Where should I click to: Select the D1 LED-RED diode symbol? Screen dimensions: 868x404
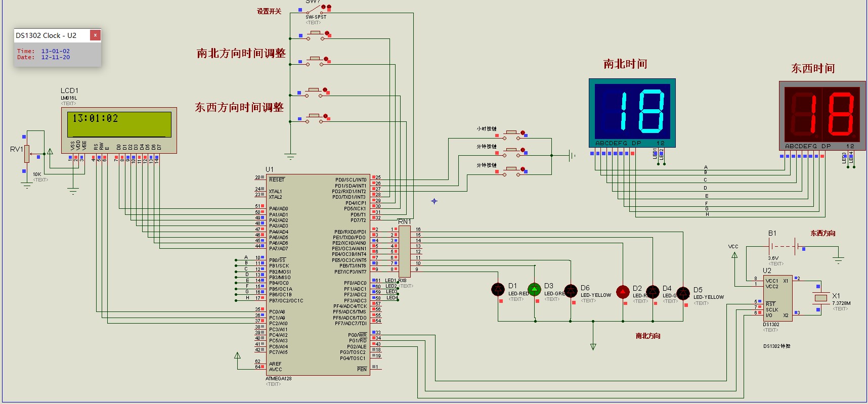[498, 289]
